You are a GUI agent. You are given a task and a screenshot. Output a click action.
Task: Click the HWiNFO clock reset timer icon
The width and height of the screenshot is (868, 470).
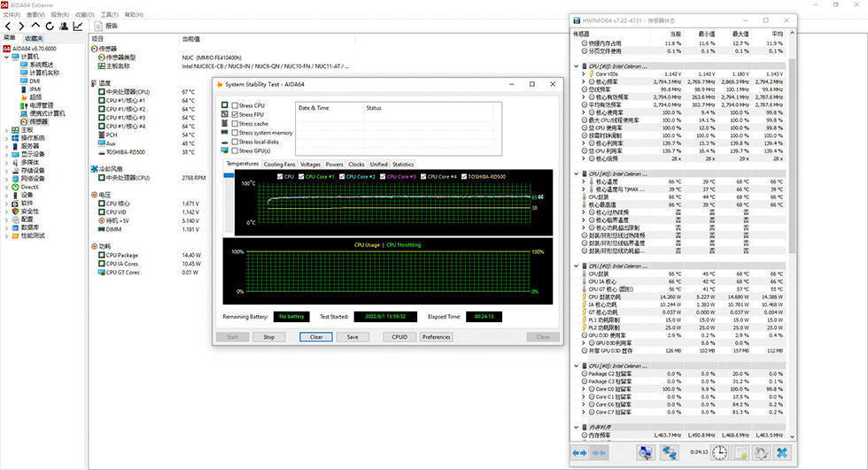point(719,452)
